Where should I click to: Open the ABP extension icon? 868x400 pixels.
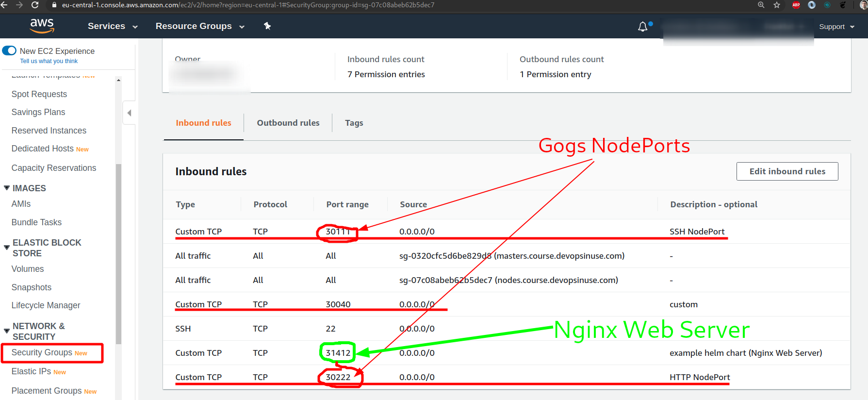coord(796,5)
